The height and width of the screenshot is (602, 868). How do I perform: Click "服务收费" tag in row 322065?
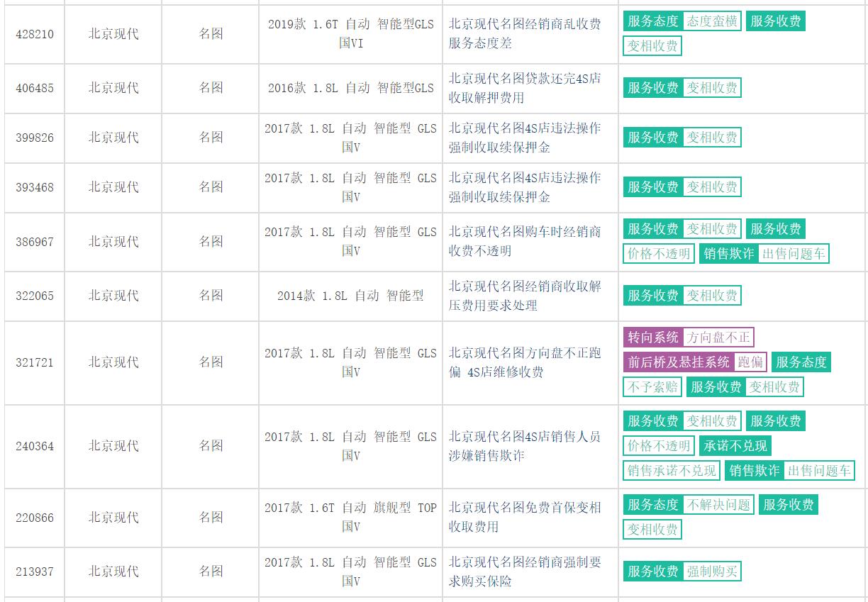pyautogui.click(x=653, y=296)
